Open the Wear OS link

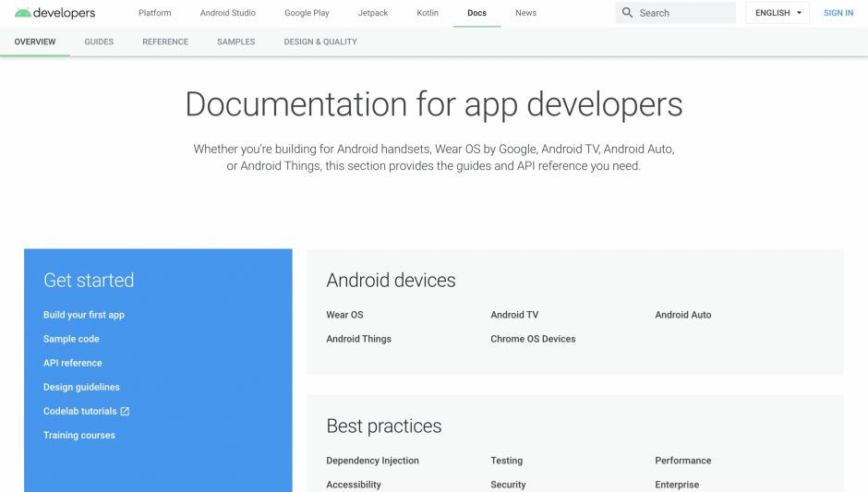(344, 315)
